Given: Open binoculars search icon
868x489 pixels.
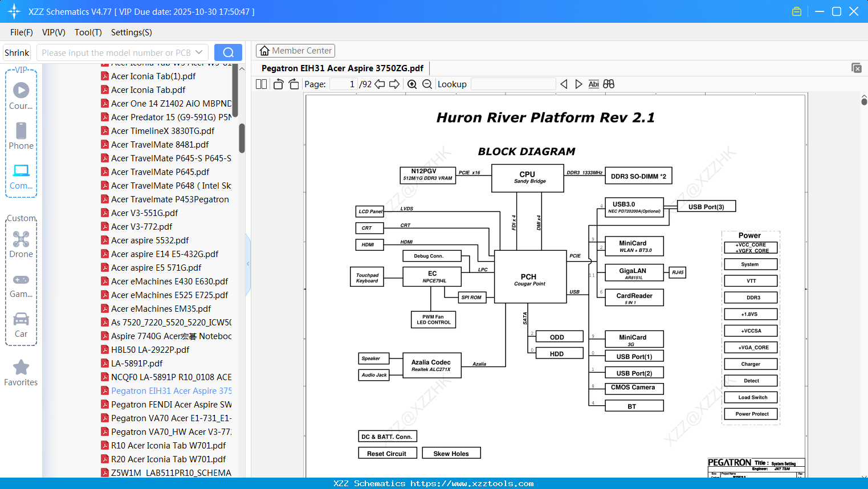Looking at the screenshot, I should coord(609,84).
